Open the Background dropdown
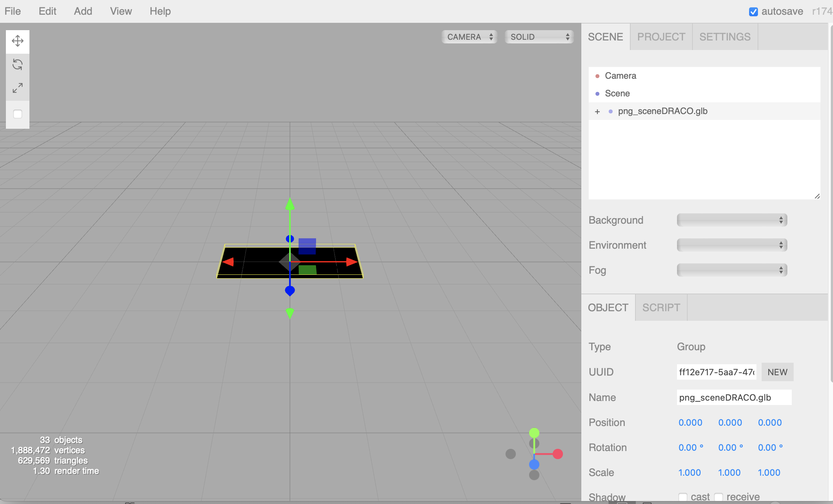This screenshot has width=833, height=504. (732, 220)
